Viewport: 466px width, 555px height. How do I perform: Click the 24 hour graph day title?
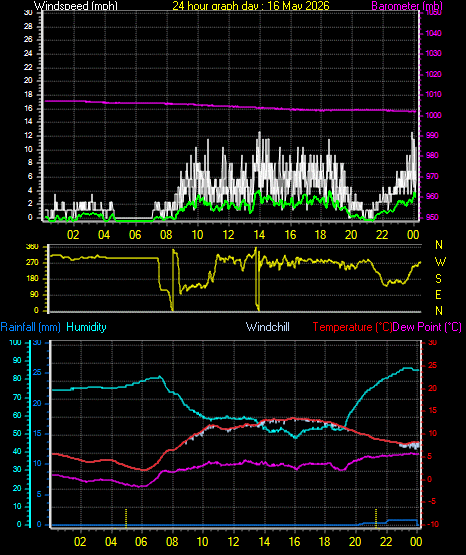point(251,6)
